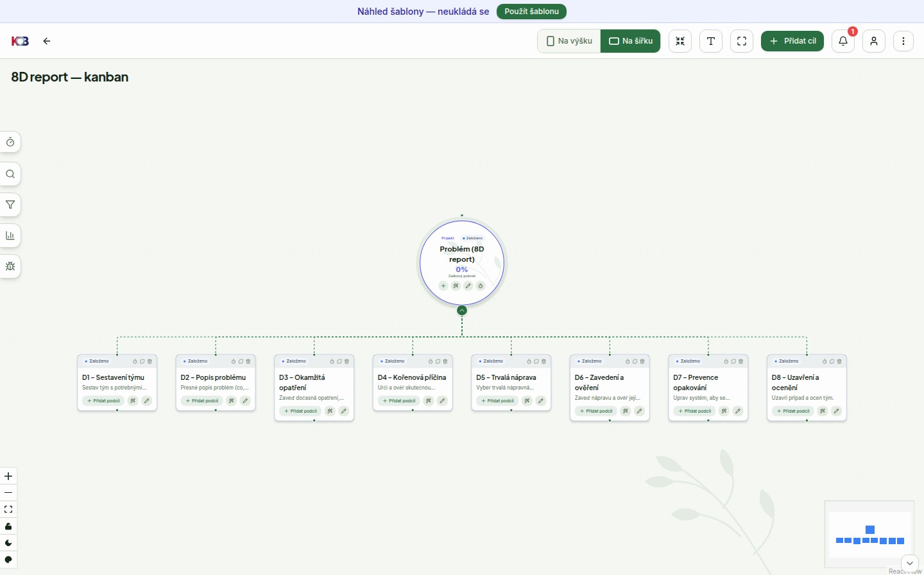Open the timer icon in left sidebar
924x575 pixels.
[10, 142]
